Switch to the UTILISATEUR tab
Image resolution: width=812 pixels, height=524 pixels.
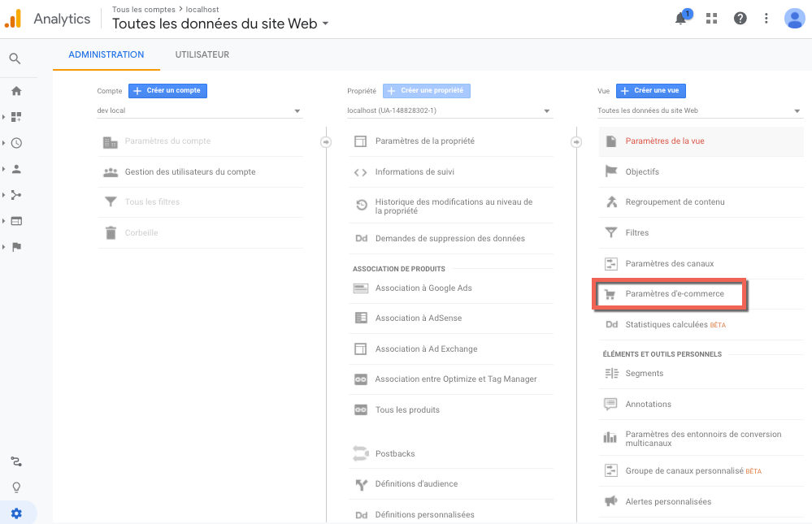click(x=202, y=54)
